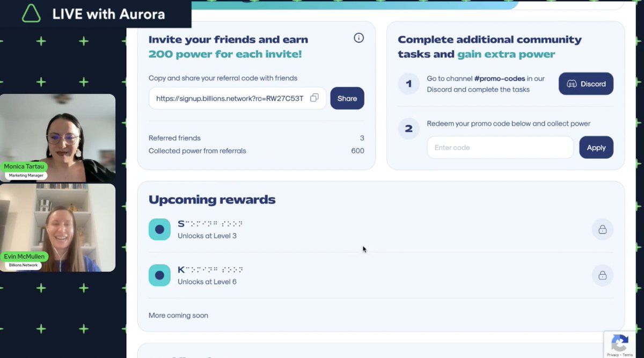Open Discord via the Discord button
This screenshot has width=644, height=358.
point(586,84)
